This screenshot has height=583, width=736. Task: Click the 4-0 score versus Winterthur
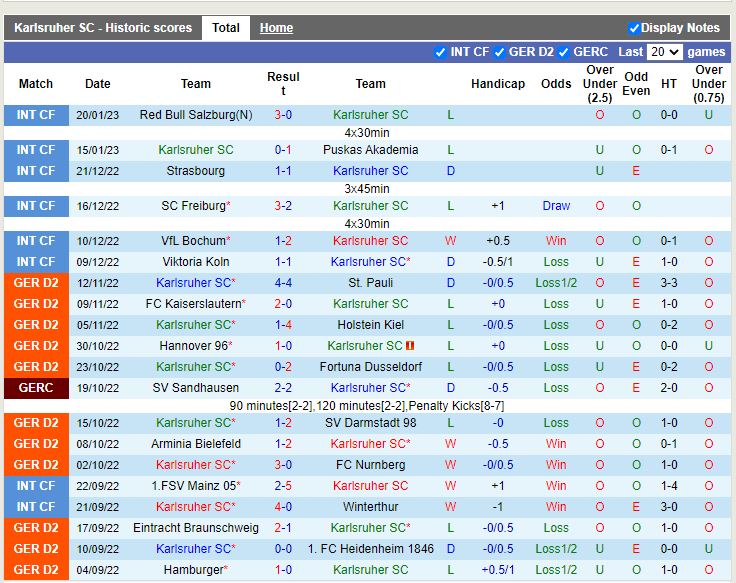click(x=283, y=507)
